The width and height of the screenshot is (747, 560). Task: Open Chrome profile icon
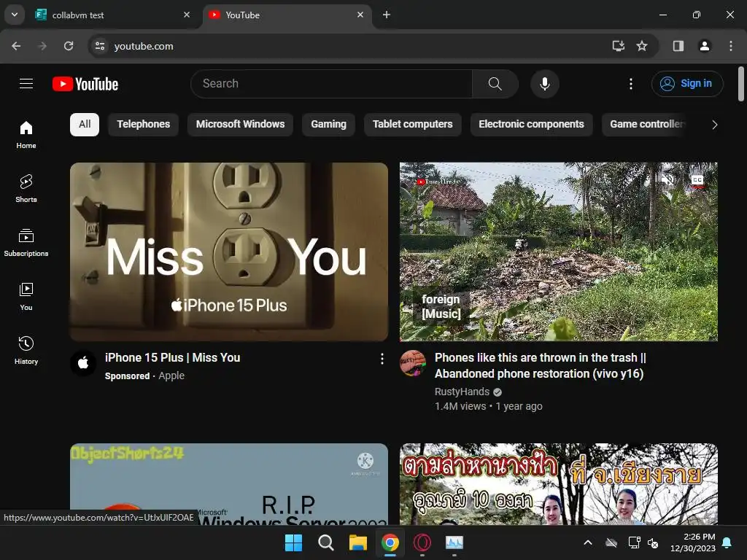[x=705, y=46]
